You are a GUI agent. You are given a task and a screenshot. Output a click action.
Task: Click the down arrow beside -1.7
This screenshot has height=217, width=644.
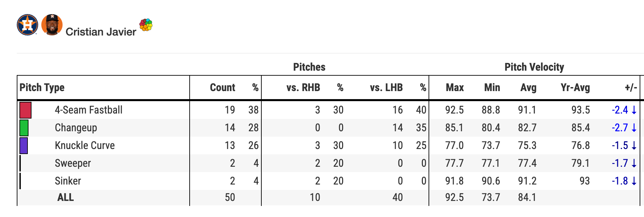pos(634,163)
